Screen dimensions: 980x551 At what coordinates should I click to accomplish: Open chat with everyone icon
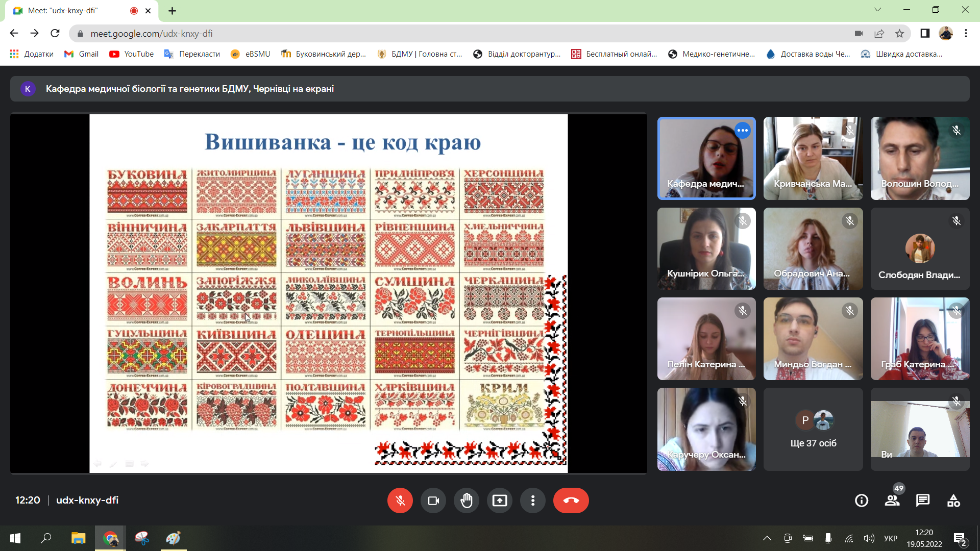pyautogui.click(x=923, y=500)
